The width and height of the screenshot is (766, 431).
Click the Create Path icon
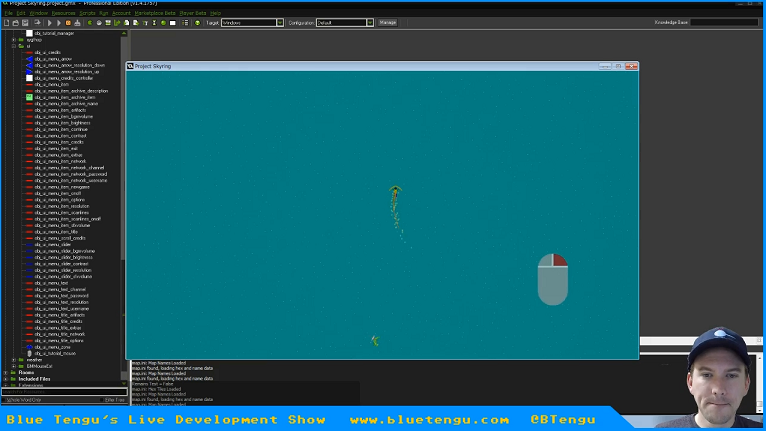coord(117,23)
